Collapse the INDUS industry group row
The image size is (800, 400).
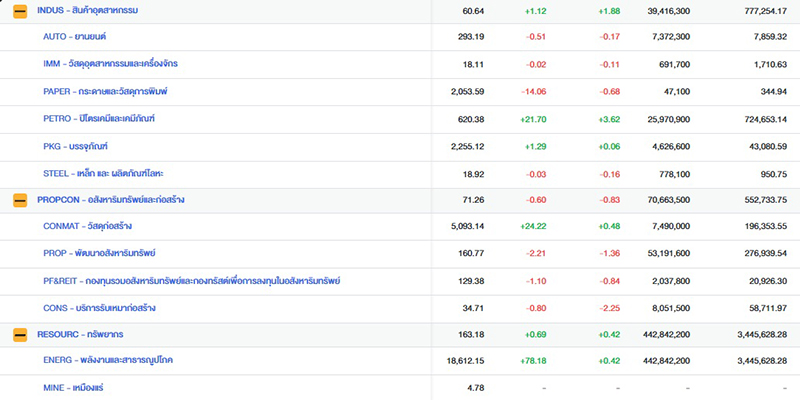click(x=19, y=10)
